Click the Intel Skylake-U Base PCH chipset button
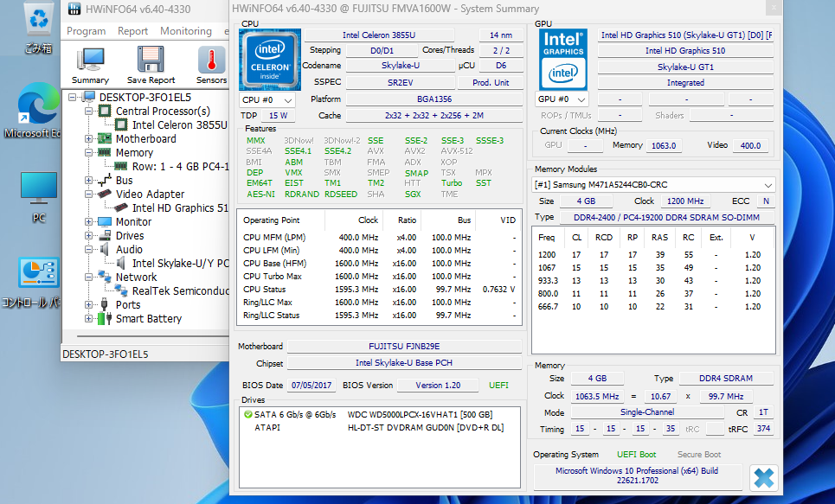 [405, 363]
